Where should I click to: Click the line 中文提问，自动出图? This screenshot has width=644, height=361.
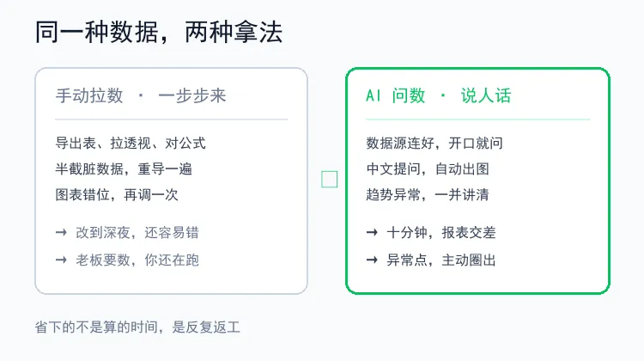click(x=428, y=169)
